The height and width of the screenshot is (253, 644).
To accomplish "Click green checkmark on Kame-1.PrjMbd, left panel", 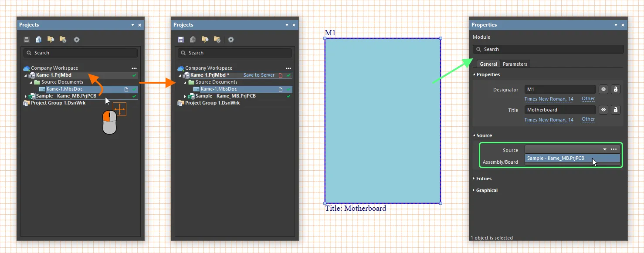I will (134, 75).
